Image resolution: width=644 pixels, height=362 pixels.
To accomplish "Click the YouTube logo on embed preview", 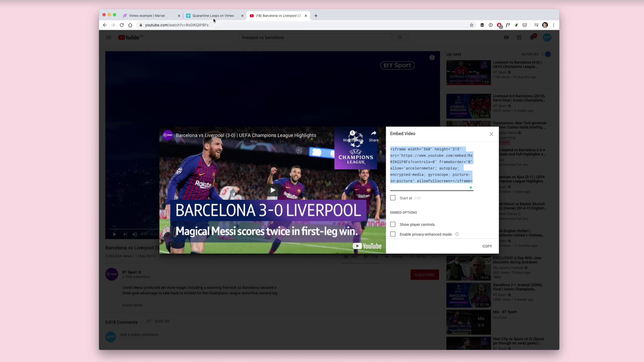I will coord(367,246).
